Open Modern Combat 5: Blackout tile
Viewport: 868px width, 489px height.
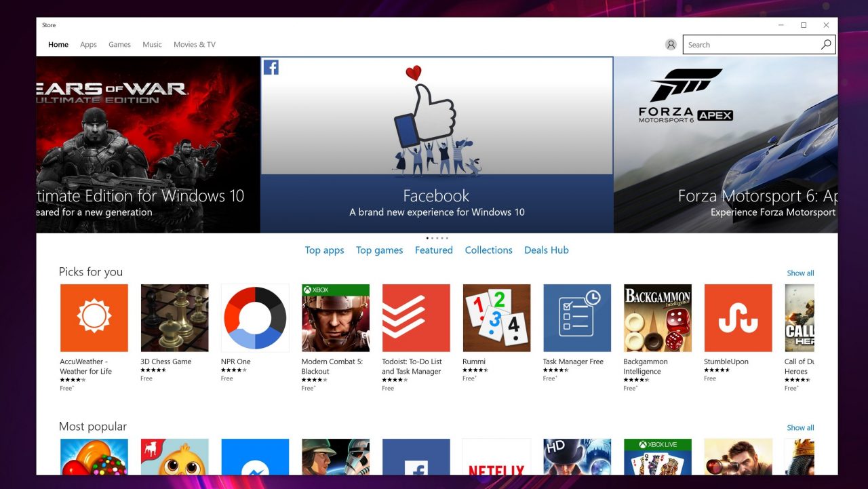336,318
